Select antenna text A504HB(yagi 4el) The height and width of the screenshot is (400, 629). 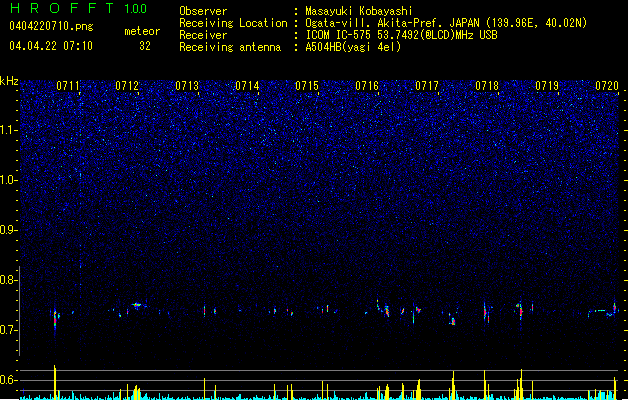[x=353, y=47]
